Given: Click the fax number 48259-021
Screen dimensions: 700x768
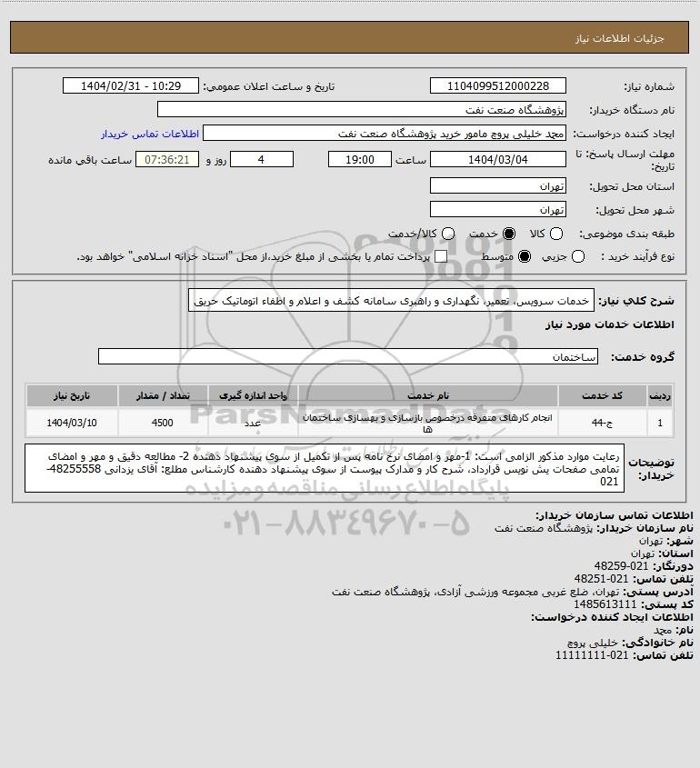Looking at the screenshot, I should 621,566.
